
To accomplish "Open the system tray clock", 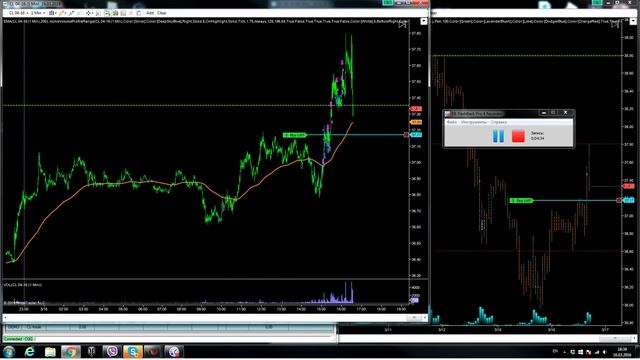I will tap(622, 352).
